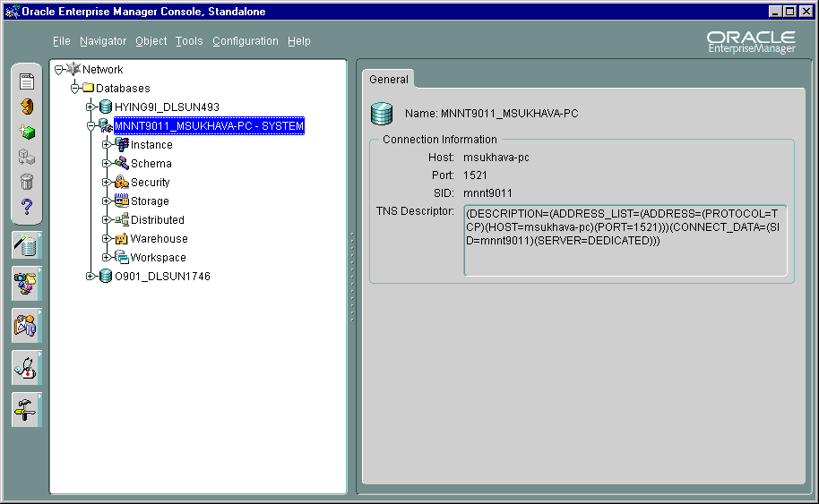
Task: Expand the HYING9I_DLSUN493 database node
Action: point(91,107)
